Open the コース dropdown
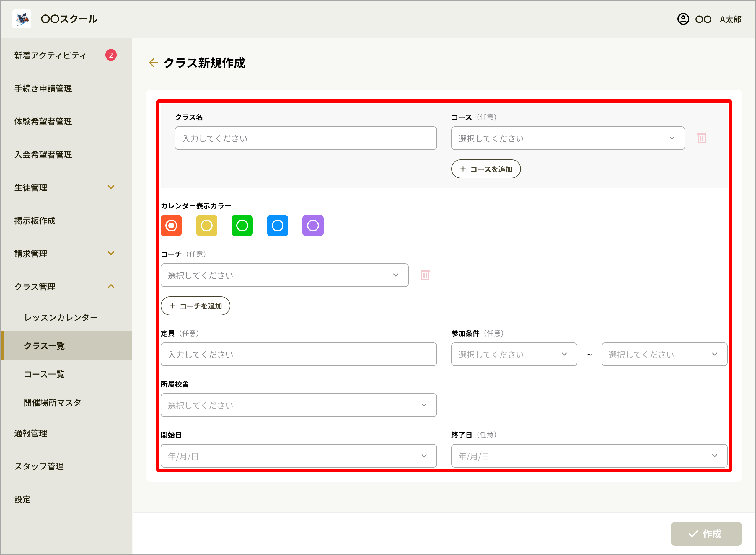This screenshot has height=555, width=756. click(568, 138)
